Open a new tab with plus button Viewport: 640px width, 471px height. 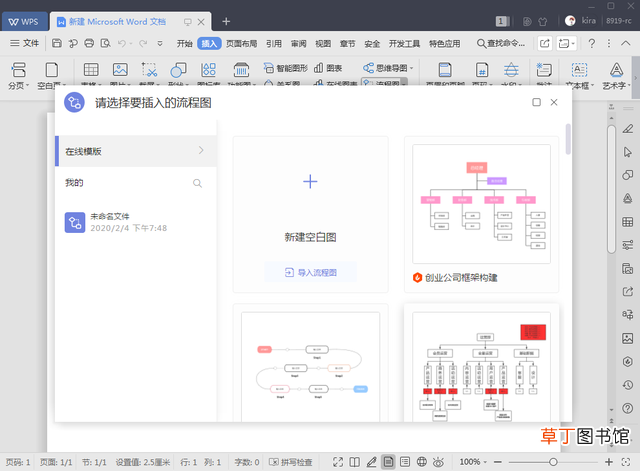click(x=226, y=21)
